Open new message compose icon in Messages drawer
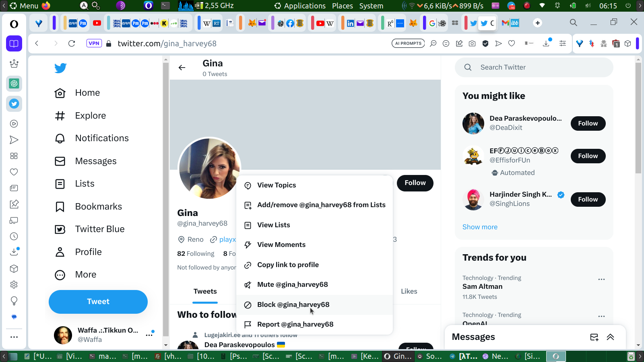The width and height of the screenshot is (644, 362). tap(594, 337)
